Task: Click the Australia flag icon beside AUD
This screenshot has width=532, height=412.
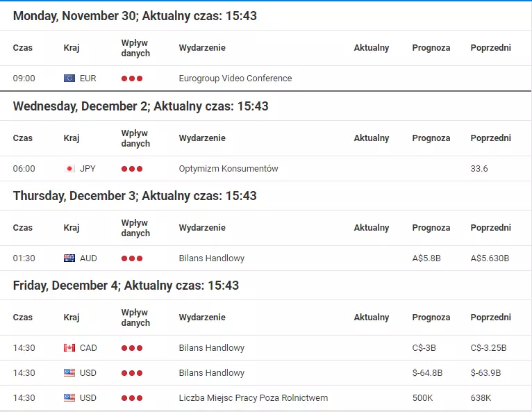Action: point(69,258)
